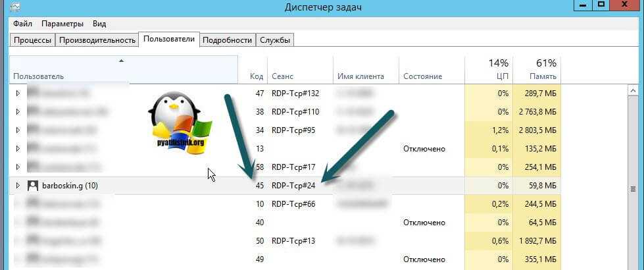Click the 1,2% CPU value
644x270 pixels.
point(501,130)
